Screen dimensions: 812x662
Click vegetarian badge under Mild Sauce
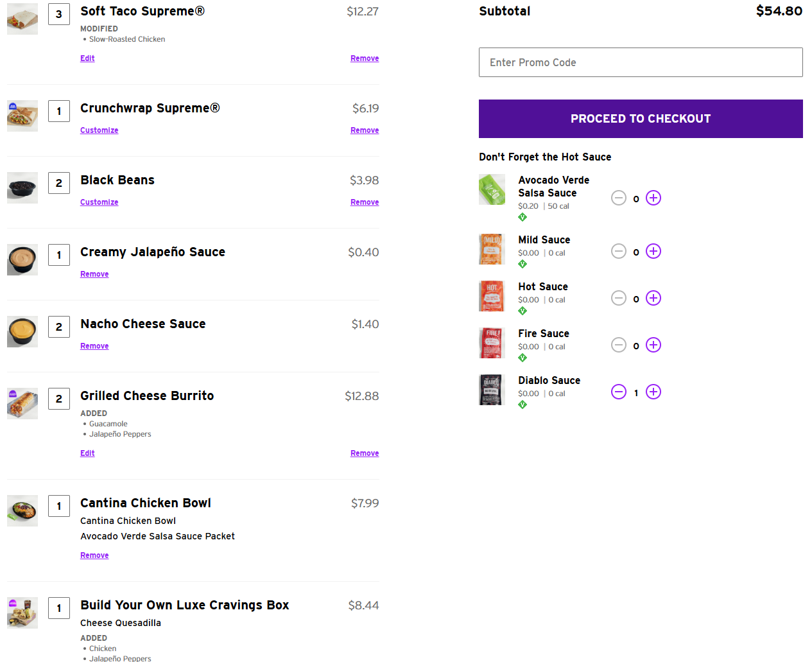[523, 264]
